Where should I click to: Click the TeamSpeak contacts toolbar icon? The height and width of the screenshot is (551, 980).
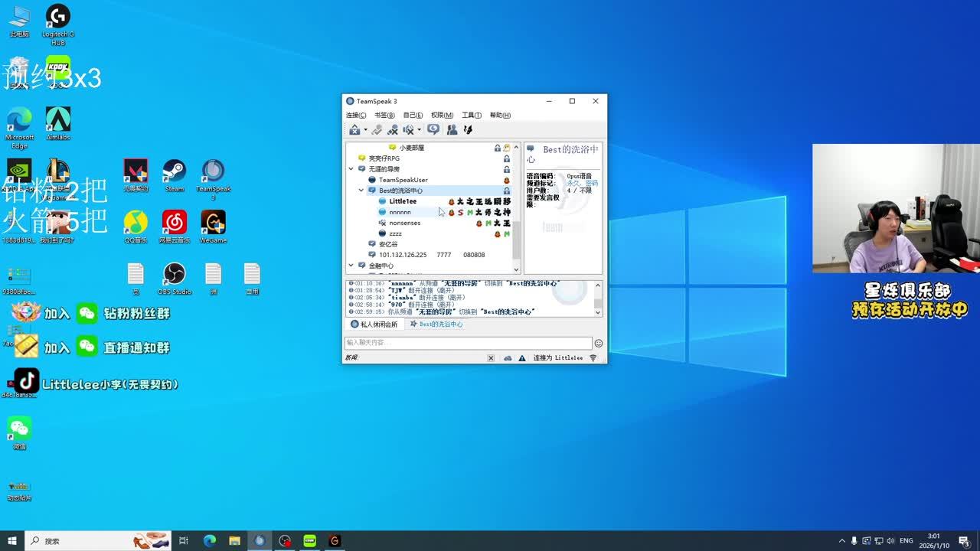(x=452, y=130)
